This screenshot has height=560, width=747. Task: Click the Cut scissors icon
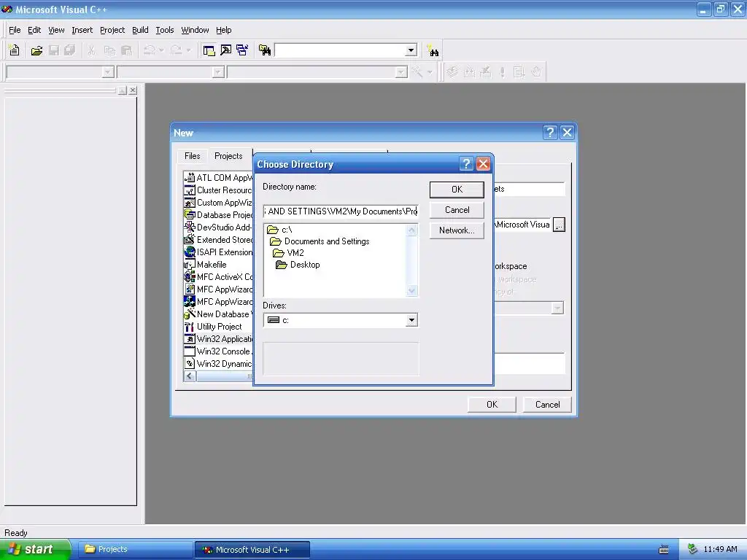91,50
